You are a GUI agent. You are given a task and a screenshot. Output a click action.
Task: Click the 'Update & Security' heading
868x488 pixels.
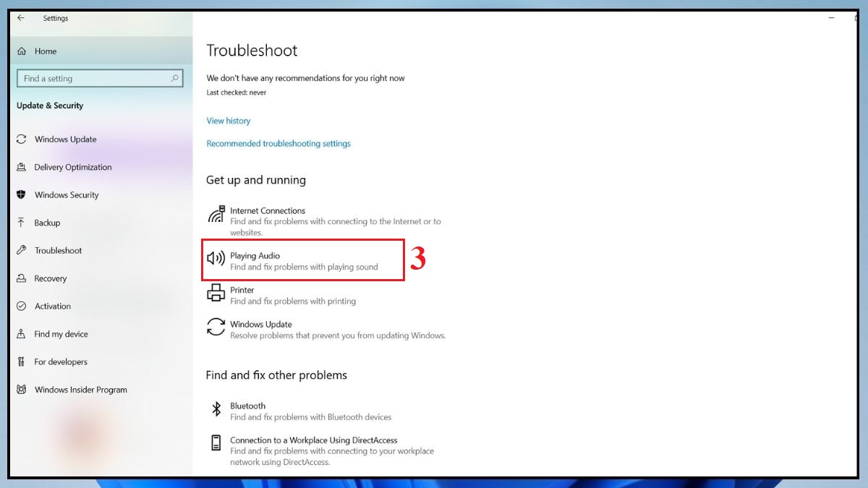pyautogui.click(x=50, y=106)
